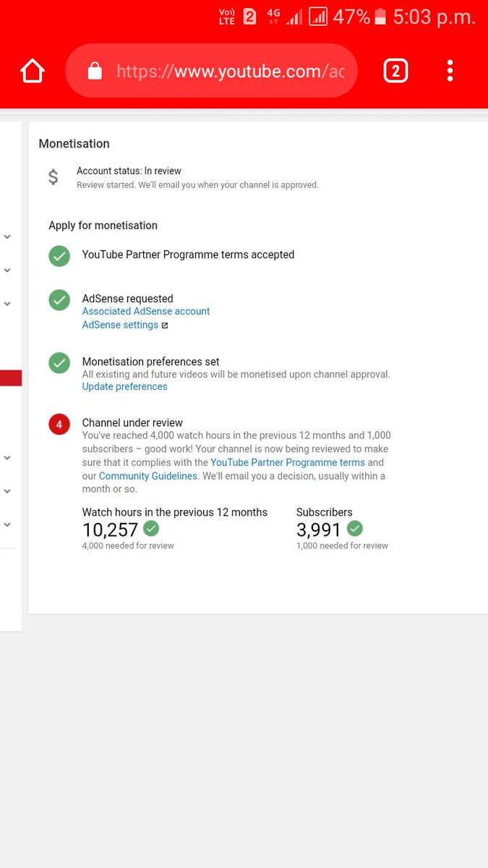Click the 'Apply for monetisation' heading
Image resolution: width=488 pixels, height=868 pixels.
coord(103,225)
